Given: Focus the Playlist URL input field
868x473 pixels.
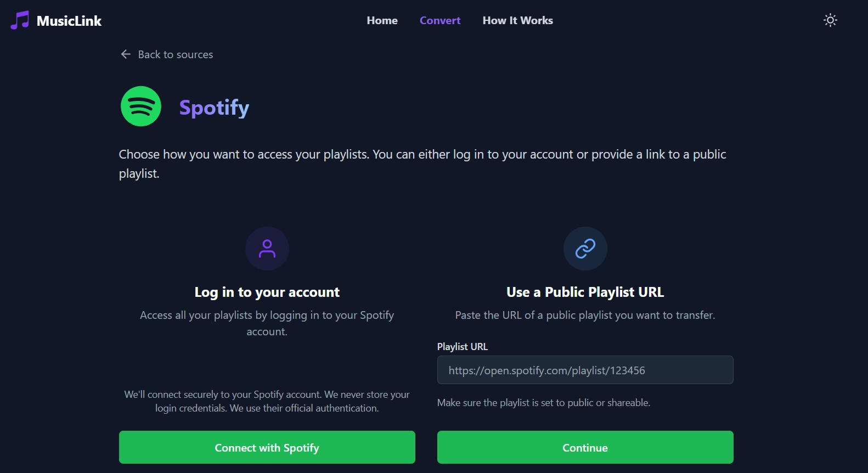Looking at the screenshot, I should point(585,370).
